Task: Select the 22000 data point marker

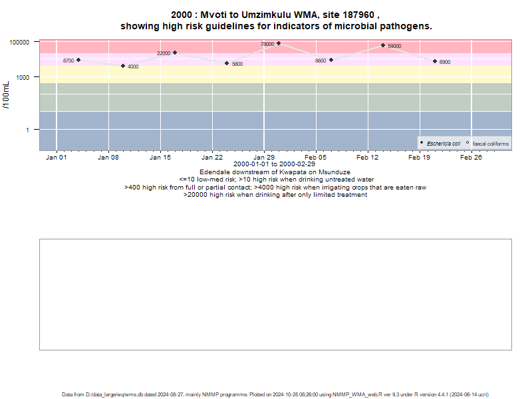Action: (175, 53)
